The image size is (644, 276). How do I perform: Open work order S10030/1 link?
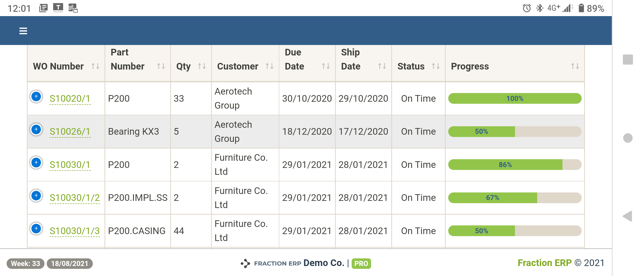pos(70,165)
